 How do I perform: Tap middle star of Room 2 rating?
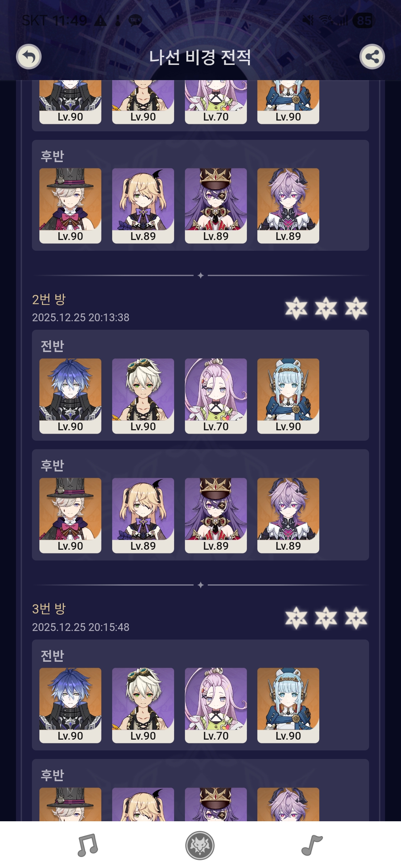[326, 308]
